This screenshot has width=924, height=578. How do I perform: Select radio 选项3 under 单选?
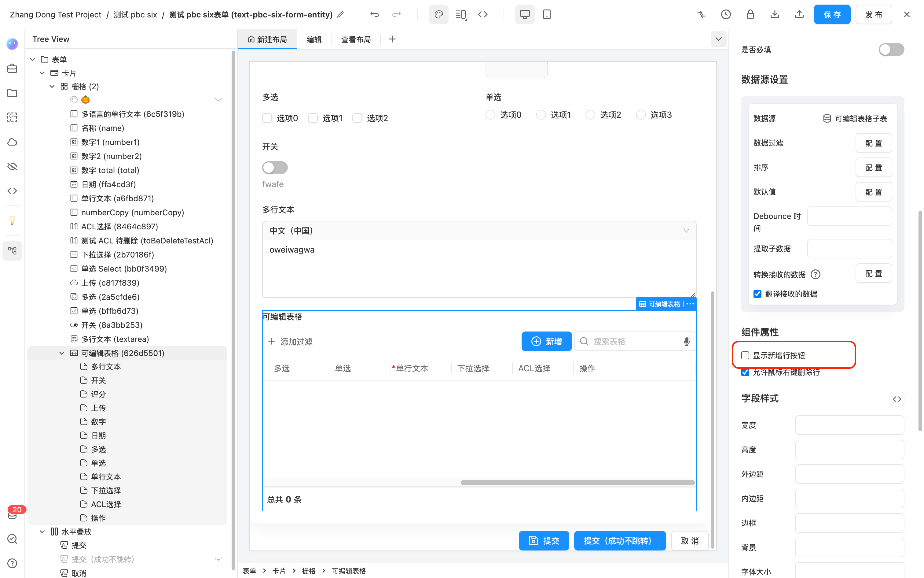click(x=641, y=115)
